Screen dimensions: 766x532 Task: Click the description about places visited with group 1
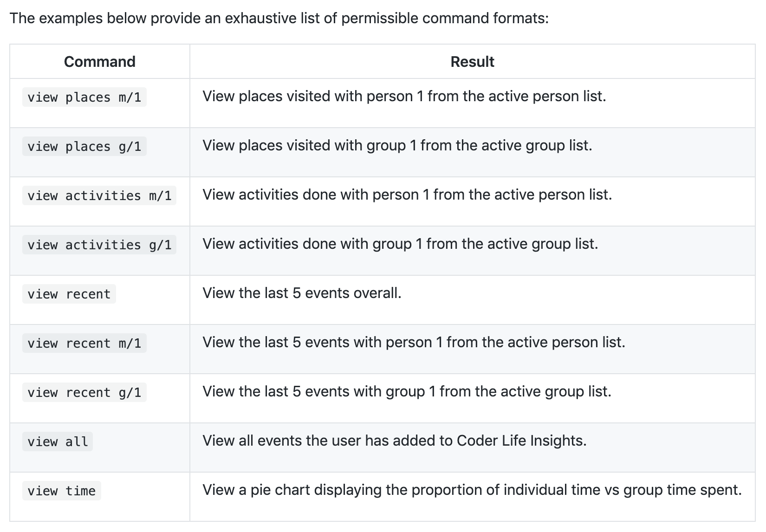[397, 146]
